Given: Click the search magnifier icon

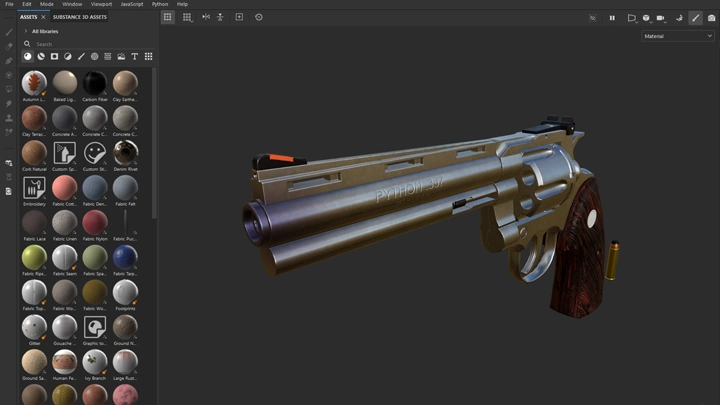Looking at the screenshot, I should point(27,44).
